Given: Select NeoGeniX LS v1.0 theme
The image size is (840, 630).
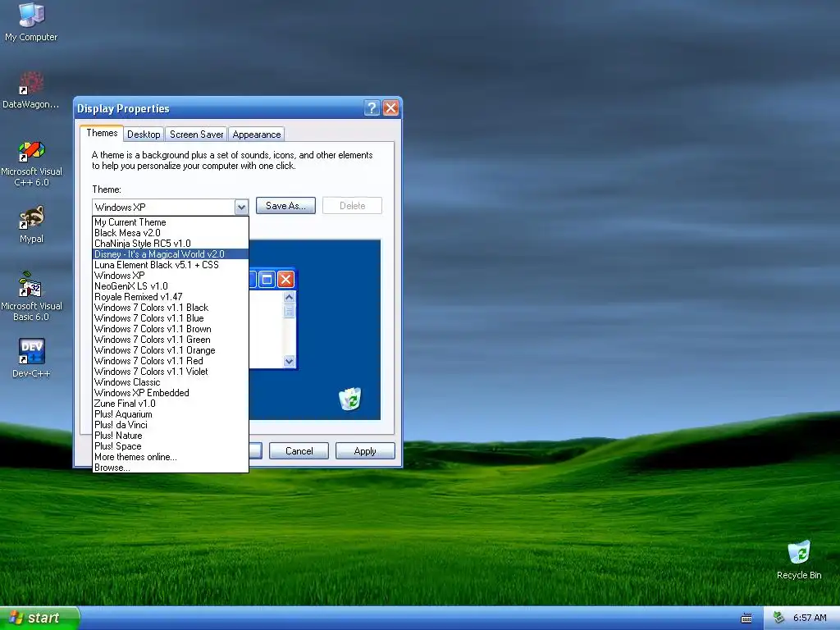Looking at the screenshot, I should pos(171,286).
